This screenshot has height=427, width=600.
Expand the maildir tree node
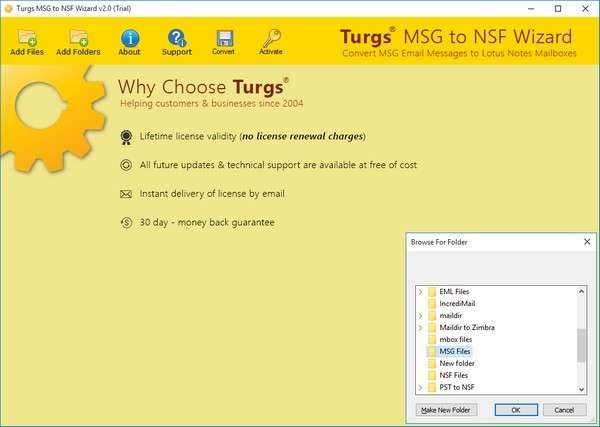421,316
